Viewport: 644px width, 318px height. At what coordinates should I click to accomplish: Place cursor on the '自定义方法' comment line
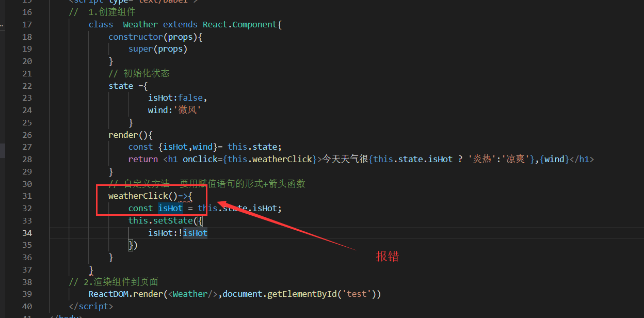pyautogui.click(x=207, y=184)
